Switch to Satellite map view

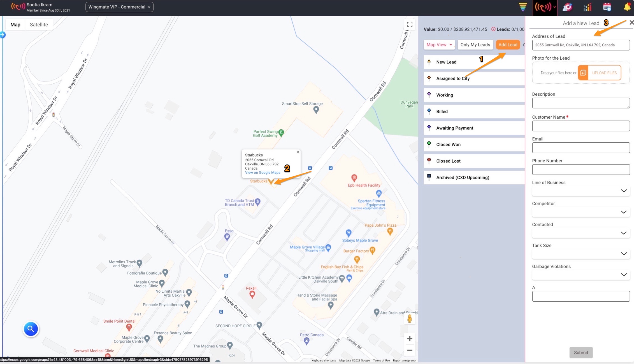(x=39, y=25)
